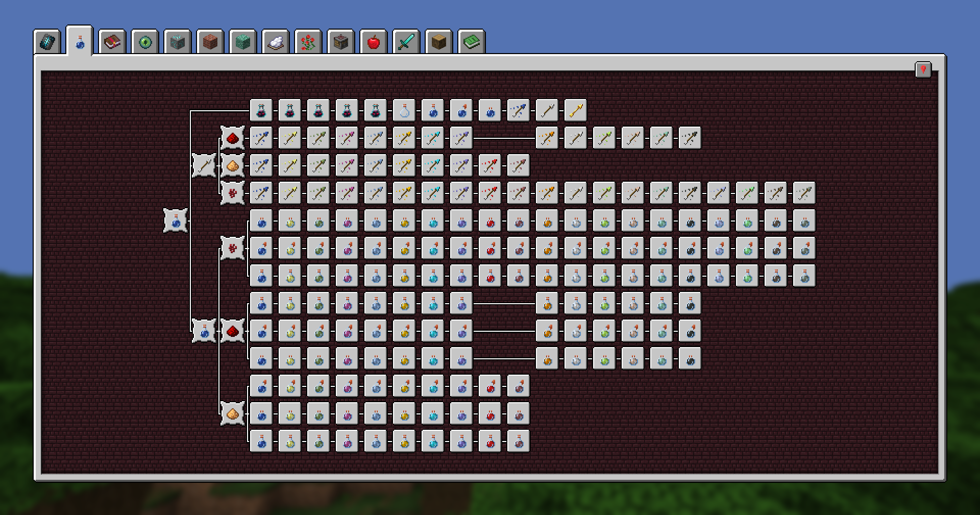The image size is (980, 515).
Task: Select the prismarine block tab
Action: coord(243,42)
